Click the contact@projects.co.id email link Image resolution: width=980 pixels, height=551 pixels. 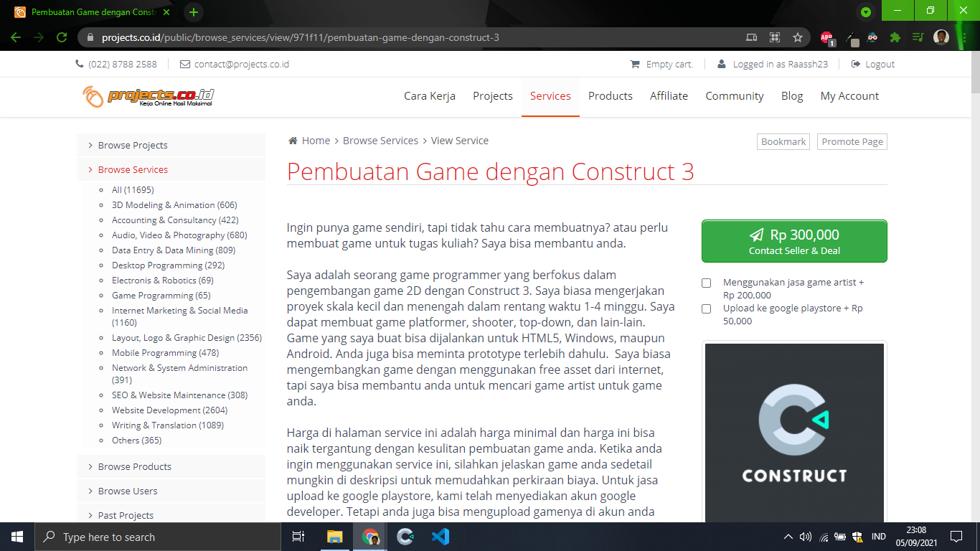tap(242, 64)
